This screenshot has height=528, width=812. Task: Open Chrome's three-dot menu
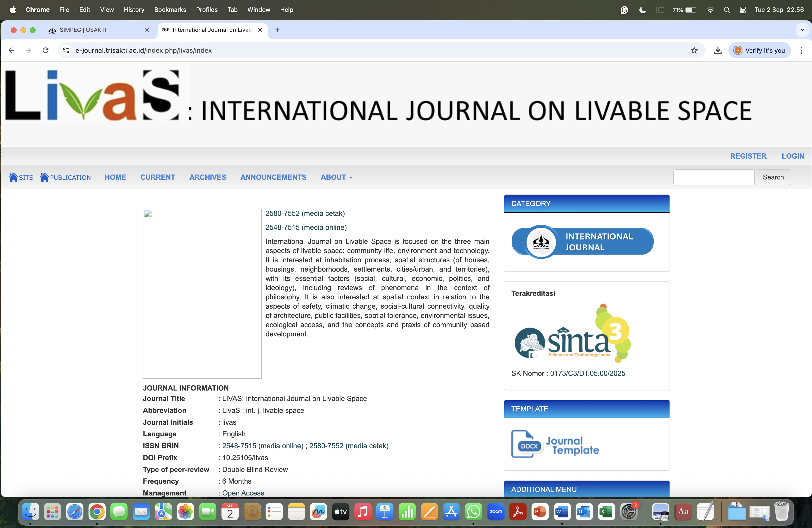click(x=801, y=51)
